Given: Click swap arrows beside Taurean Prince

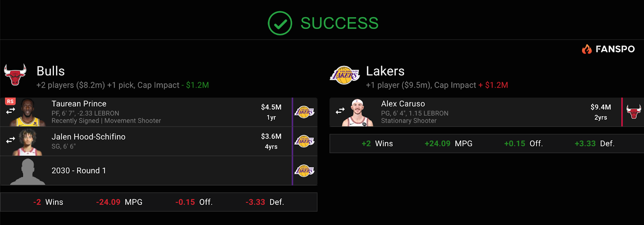Looking at the screenshot, I should (x=10, y=111).
